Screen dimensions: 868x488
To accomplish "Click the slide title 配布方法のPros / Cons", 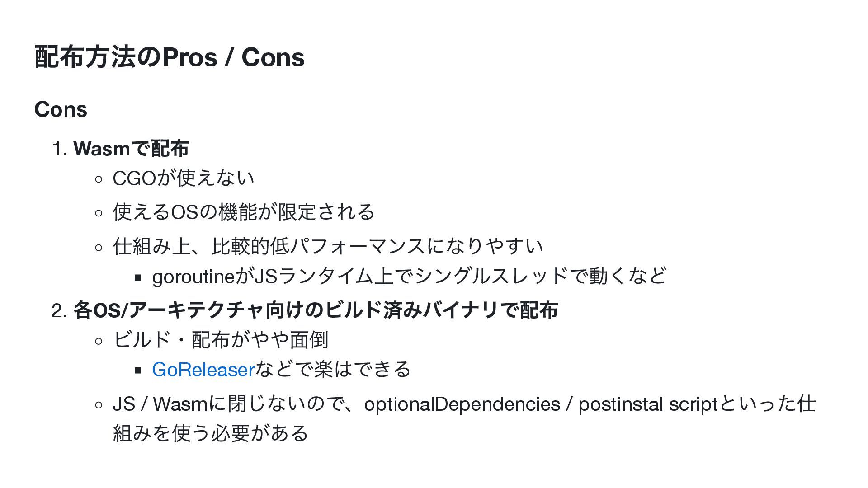I will (x=170, y=57).
